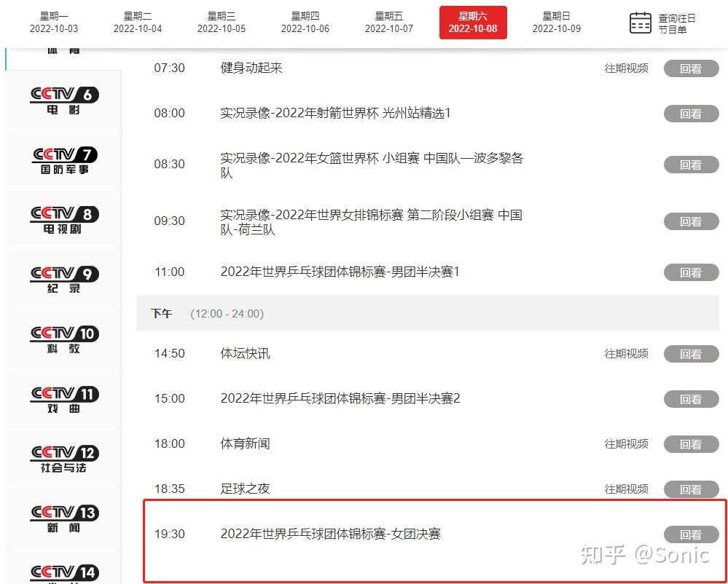Click 回看 for the 09:30 女排锦标赛 program
Screen dimensions: 728x584
691,221
